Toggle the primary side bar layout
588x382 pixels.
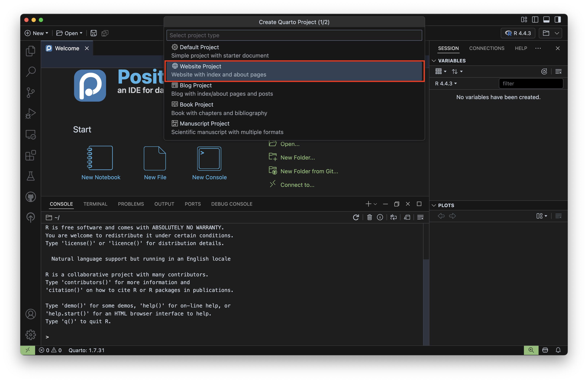(x=535, y=20)
